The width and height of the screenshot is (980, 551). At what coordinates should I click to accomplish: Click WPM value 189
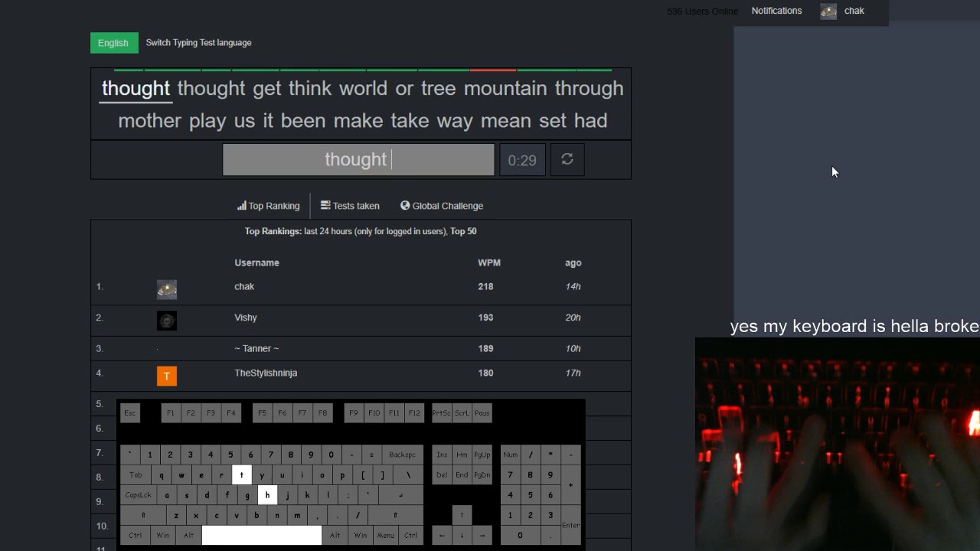(x=485, y=348)
